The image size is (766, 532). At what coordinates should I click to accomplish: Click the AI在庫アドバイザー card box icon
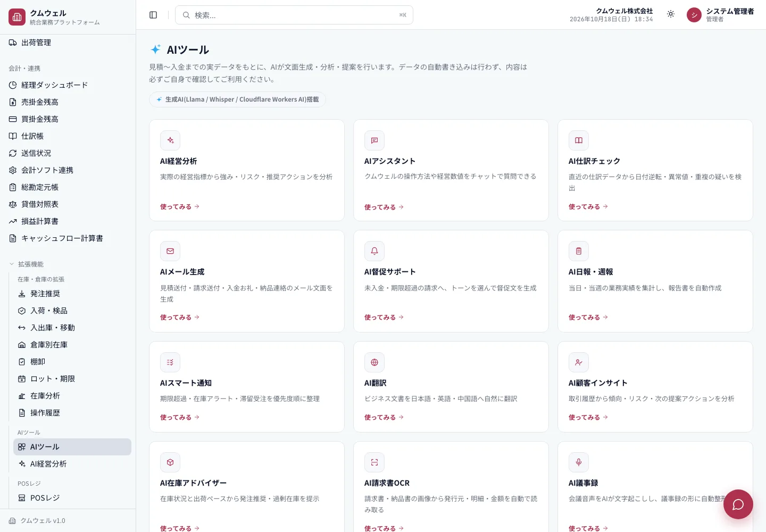tap(170, 462)
